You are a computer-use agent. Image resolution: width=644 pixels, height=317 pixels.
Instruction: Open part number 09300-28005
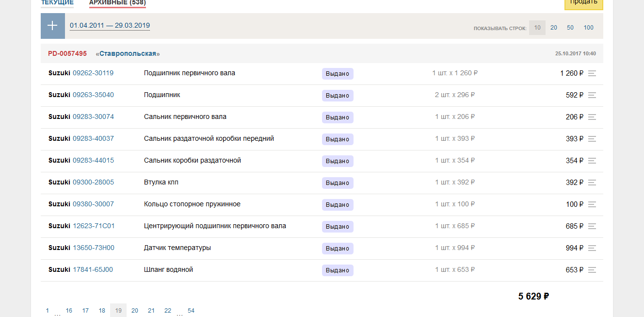(x=93, y=183)
